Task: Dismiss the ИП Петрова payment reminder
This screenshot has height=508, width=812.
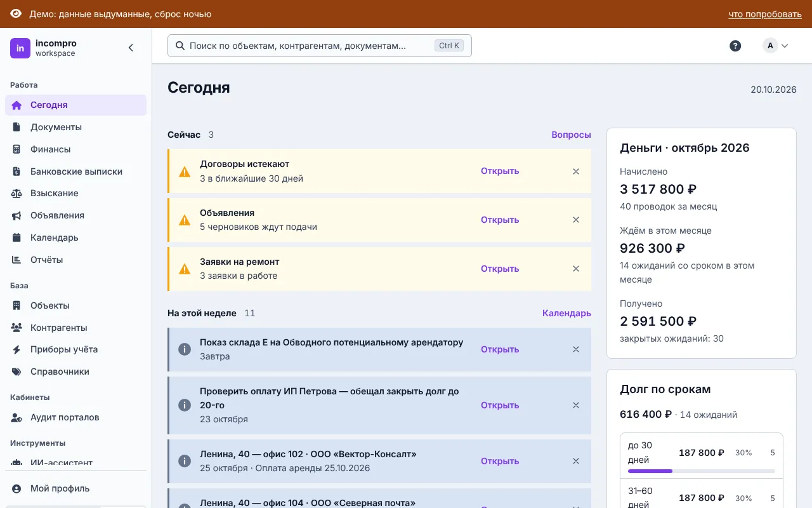Action: [x=576, y=405]
